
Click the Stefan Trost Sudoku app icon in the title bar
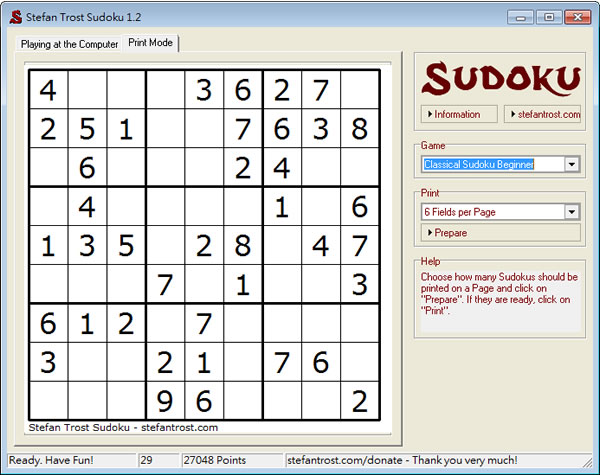click(x=16, y=17)
